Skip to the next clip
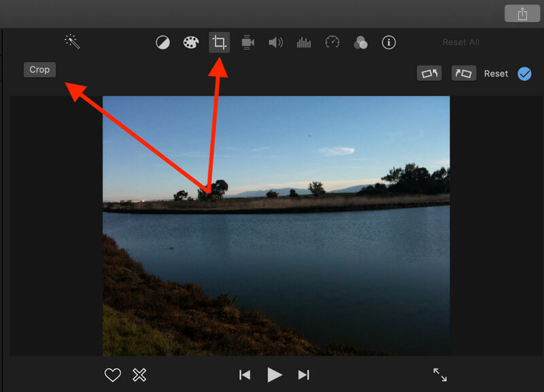 point(303,375)
